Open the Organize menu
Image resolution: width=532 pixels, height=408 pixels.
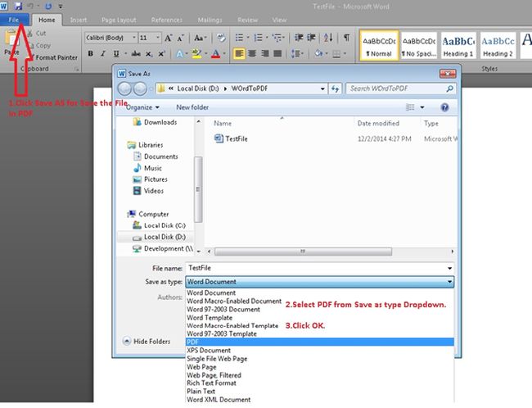pos(142,107)
